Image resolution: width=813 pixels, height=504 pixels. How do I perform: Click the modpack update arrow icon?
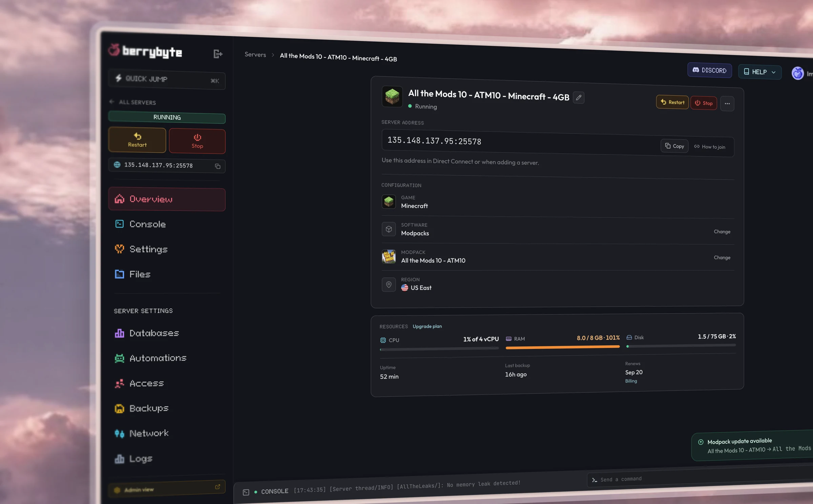pyautogui.click(x=701, y=442)
